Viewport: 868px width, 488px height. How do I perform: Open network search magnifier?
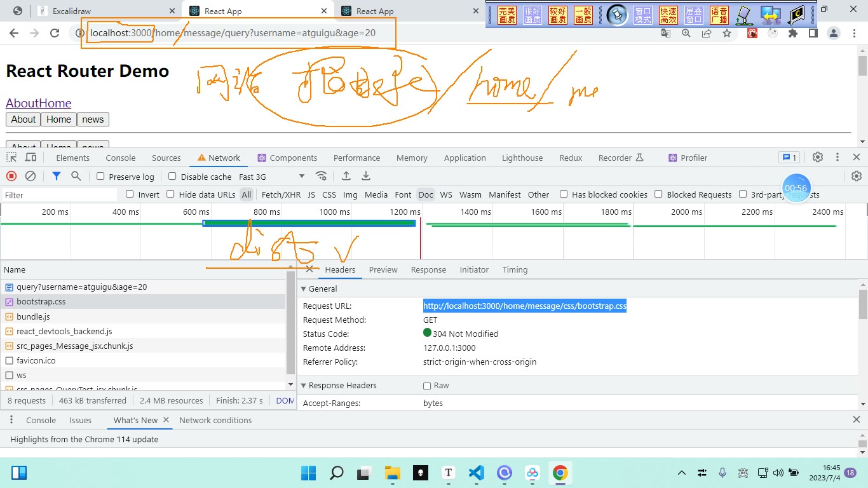click(76, 176)
